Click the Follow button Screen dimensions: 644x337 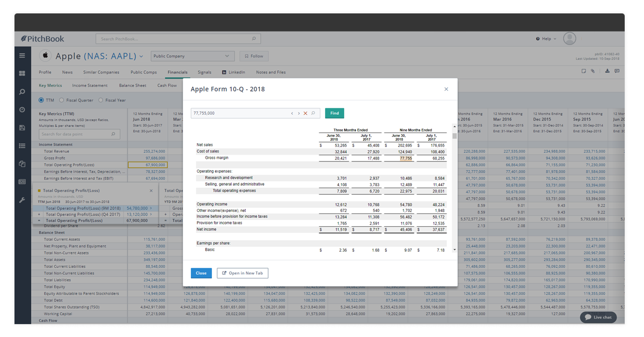tap(254, 56)
